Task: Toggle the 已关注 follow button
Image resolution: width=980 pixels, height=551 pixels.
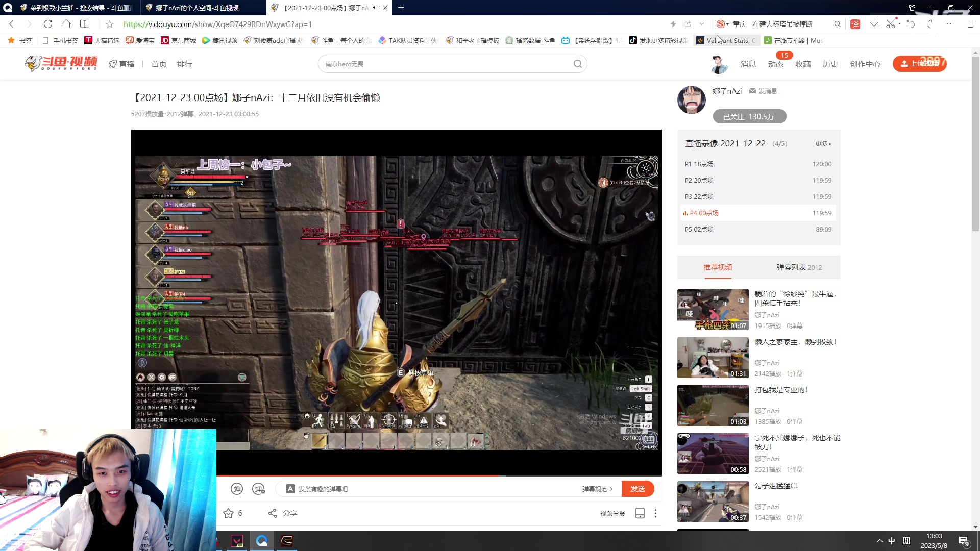Action: tap(749, 117)
